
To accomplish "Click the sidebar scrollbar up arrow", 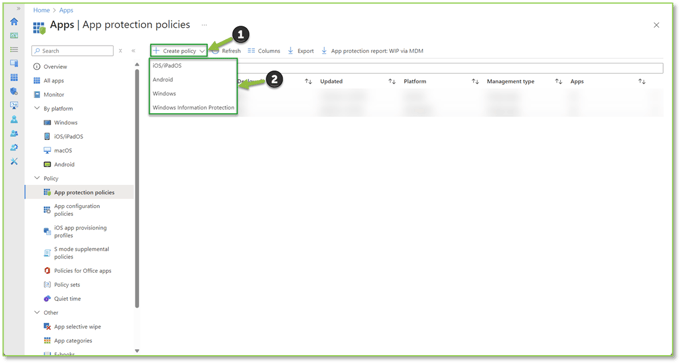I will pyautogui.click(x=137, y=64).
